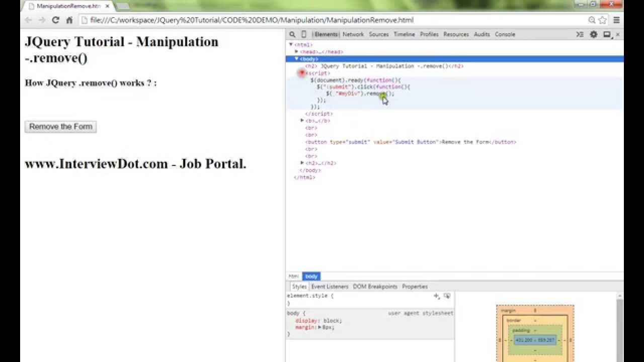Click the $("#myDiv").remove() code line
This screenshot has height=362, width=644.
(x=360, y=94)
